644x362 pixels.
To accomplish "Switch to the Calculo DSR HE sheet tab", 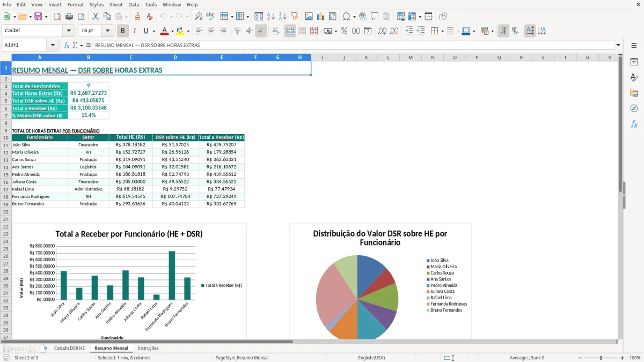I will click(x=69, y=348).
